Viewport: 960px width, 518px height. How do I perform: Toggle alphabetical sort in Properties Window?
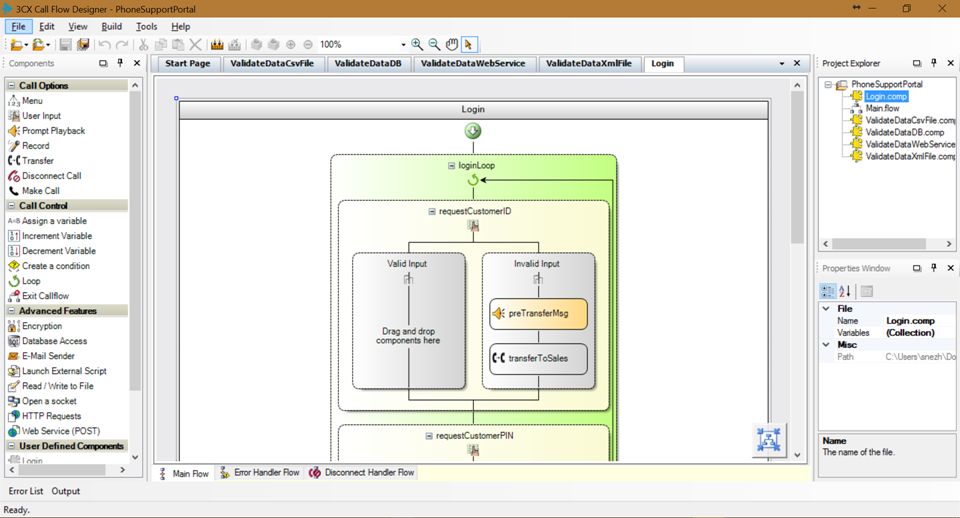tap(845, 291)
